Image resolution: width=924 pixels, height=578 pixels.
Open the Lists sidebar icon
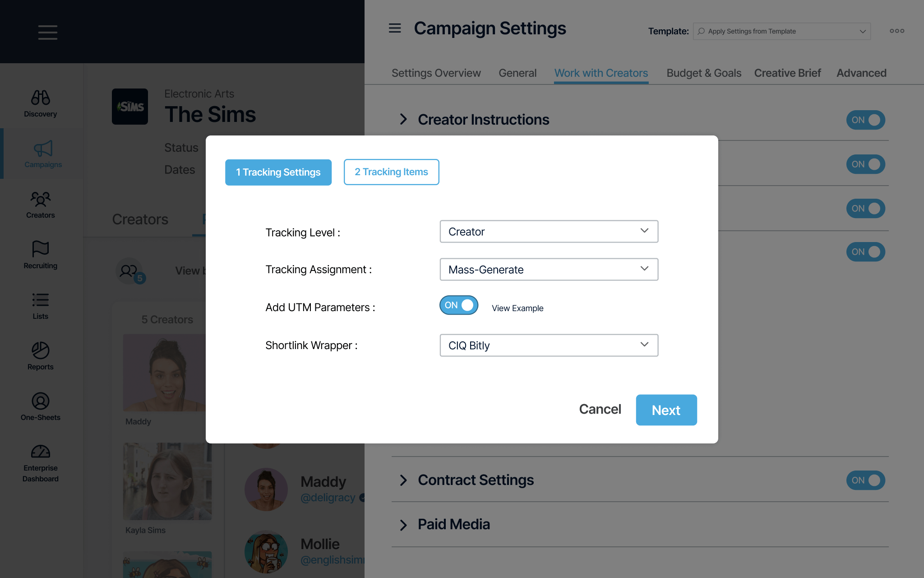click(41, 300)
